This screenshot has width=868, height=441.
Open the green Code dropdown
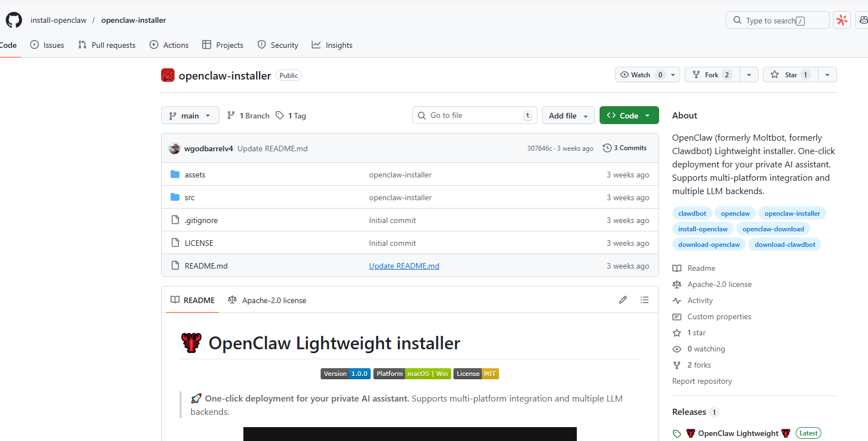(x=628, y=116)
